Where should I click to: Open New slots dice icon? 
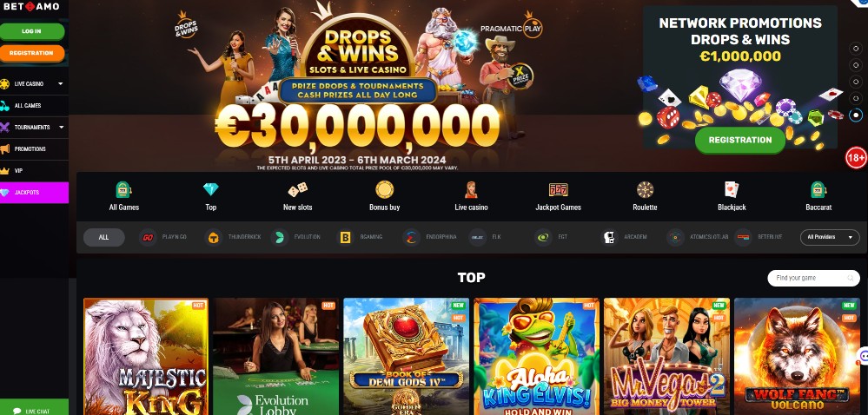click(297, 190)
